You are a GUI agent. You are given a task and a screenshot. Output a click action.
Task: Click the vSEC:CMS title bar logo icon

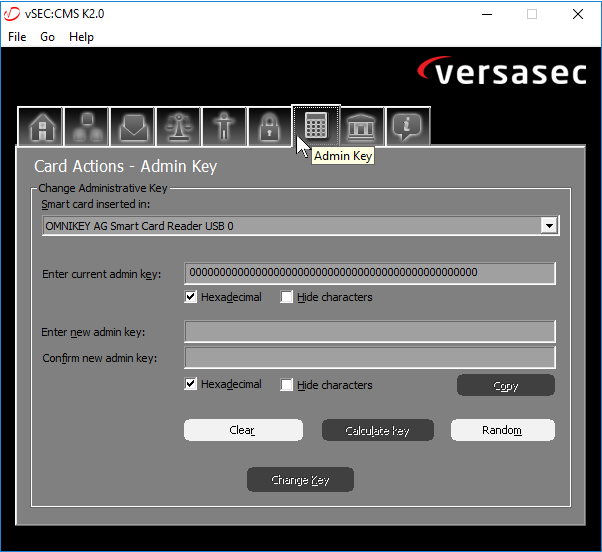coord(12,14)
